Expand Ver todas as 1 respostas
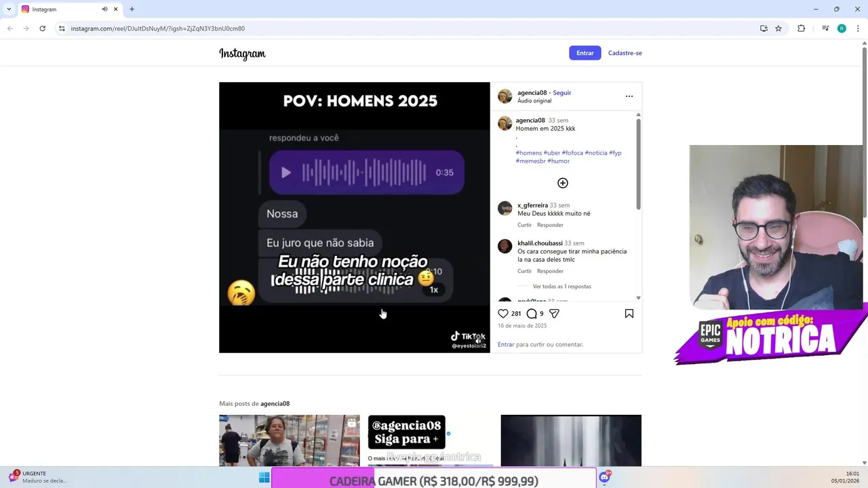 click(561, 287)
